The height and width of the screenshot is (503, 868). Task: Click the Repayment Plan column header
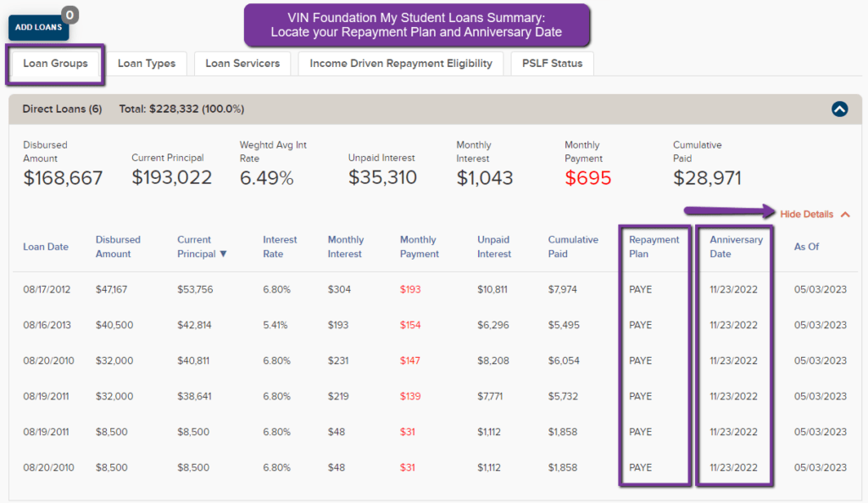click(x=652, y=247)
